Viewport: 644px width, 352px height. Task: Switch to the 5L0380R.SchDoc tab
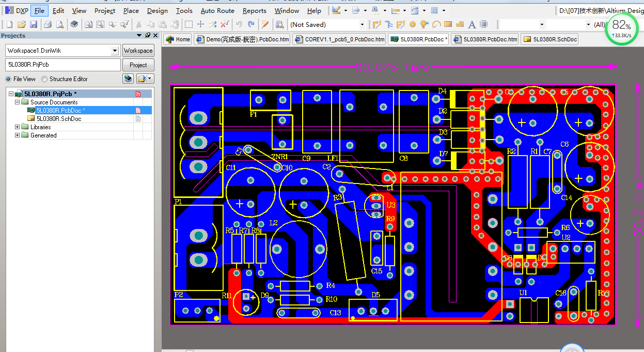coord(549,39)
